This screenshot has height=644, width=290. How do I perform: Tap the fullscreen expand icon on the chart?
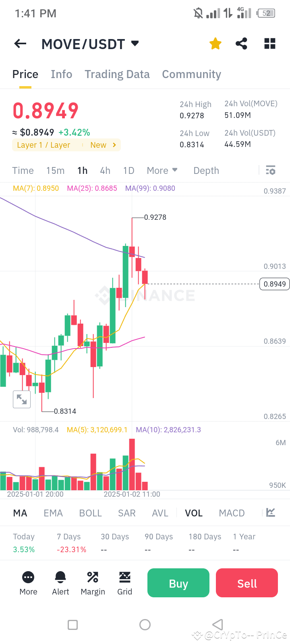coord(22,399)
